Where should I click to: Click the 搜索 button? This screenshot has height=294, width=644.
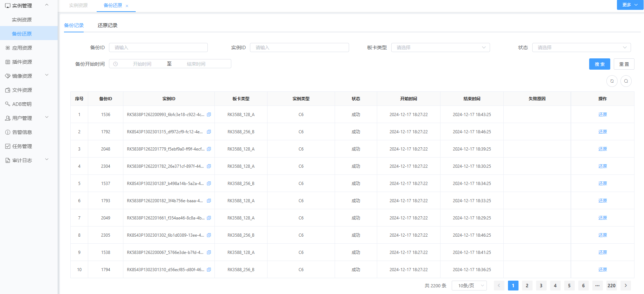click(x=600, y=64)
